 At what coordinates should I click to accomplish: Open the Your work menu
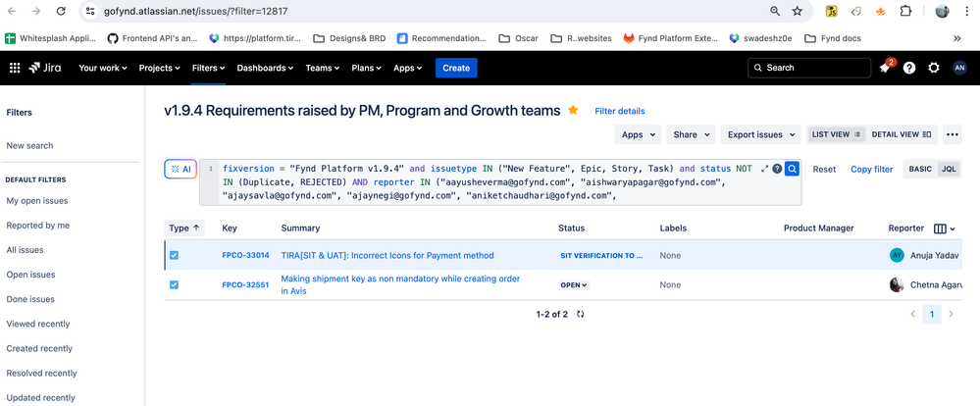coord(102,68)
